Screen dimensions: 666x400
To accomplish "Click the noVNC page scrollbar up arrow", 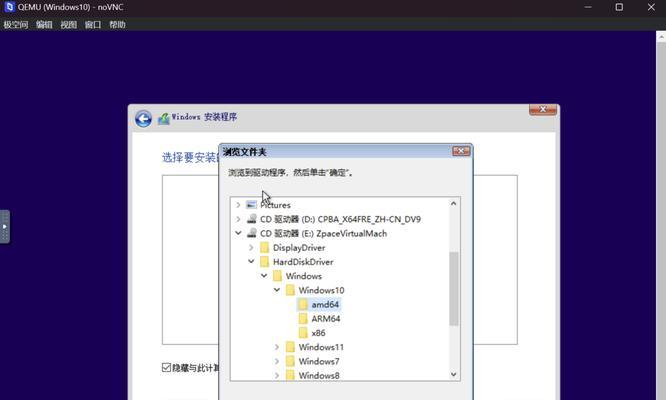I will [661, 37].
